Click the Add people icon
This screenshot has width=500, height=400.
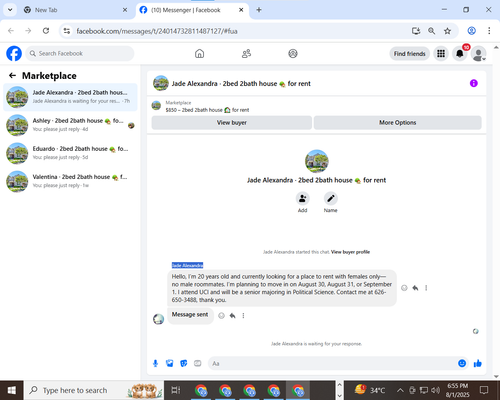pos(302,199)
